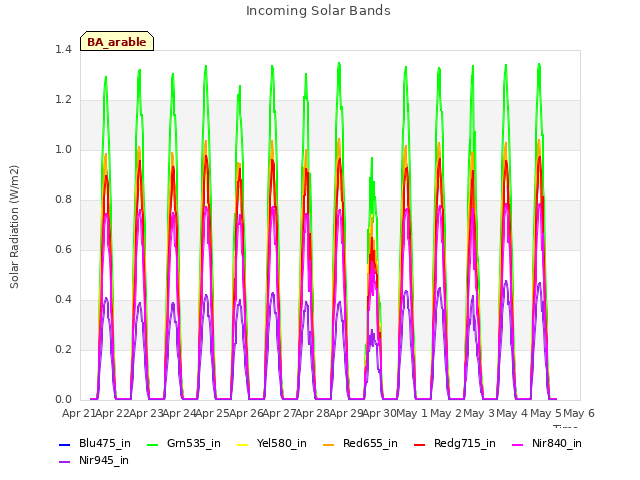Click the Nir945_in purple legend swatch

coord(65,462)
